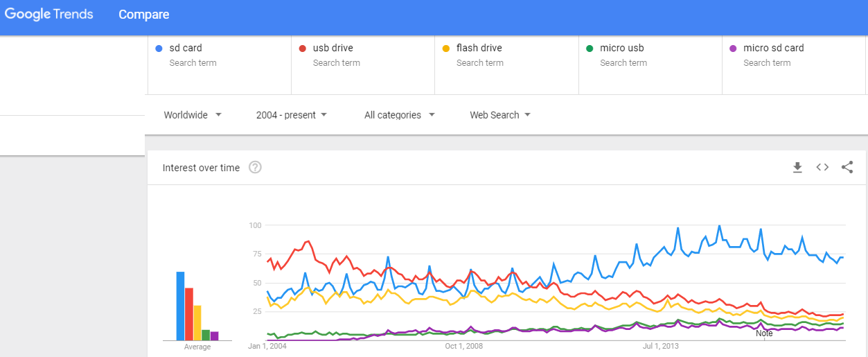The image size is (868, 357).
Task: Click the Compare header title
Action: [x=143, y=15]
